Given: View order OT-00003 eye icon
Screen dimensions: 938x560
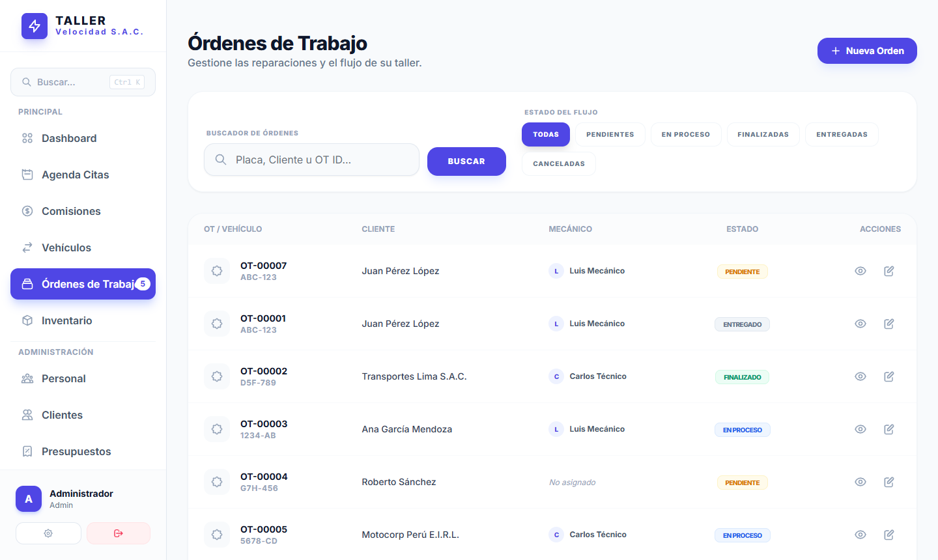Looking at the screenshot, I should [x=860, y=429].
